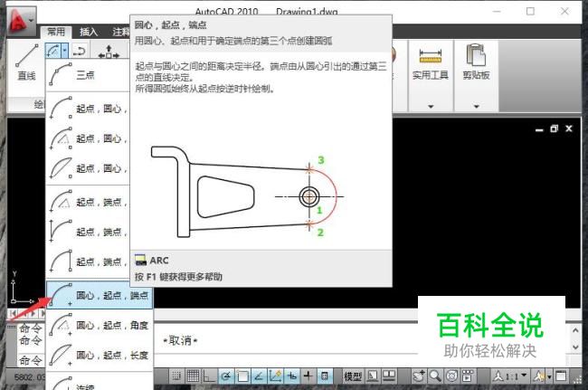Click the 圆心, 起点, 角度 arc icon
The height and width of the screenshot is (390, 588).
pos(60,325)
